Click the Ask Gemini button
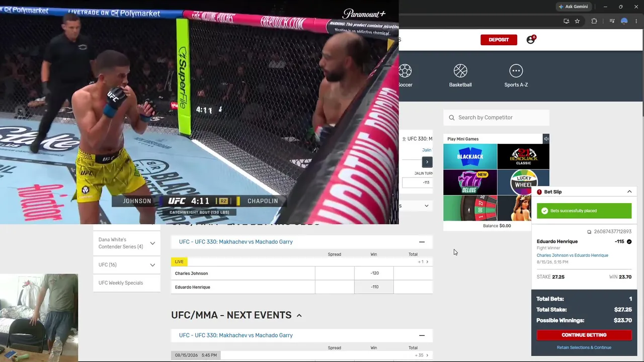The width and height of the screenshot is (644, 362). 573,7
